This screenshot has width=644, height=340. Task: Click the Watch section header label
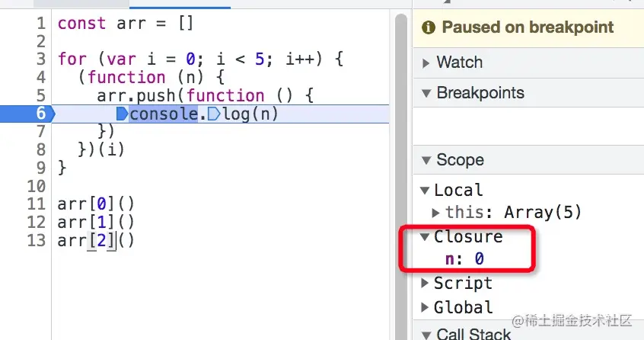tap(460, 63)
